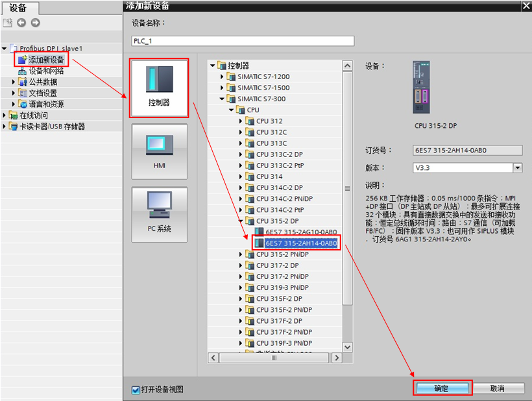Click the device tree scroll down arrow
Viewport: 532px width, 401px height.
tap(348, 347)
